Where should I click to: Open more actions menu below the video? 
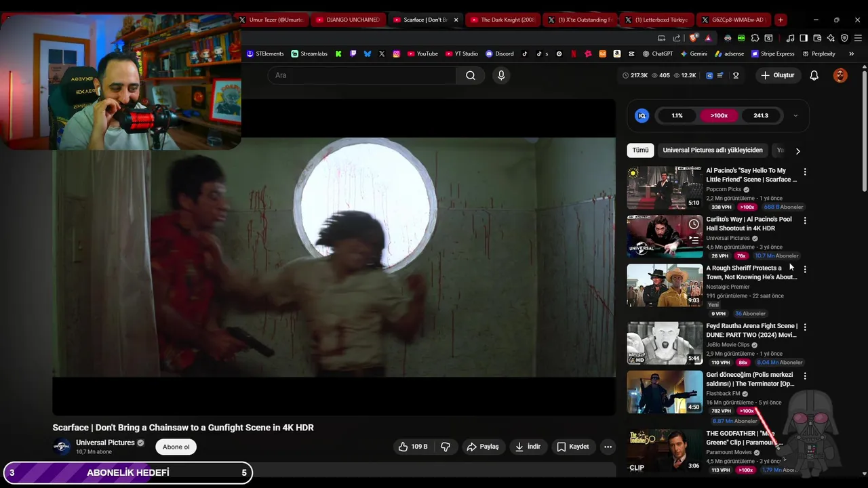coord(608,447)
